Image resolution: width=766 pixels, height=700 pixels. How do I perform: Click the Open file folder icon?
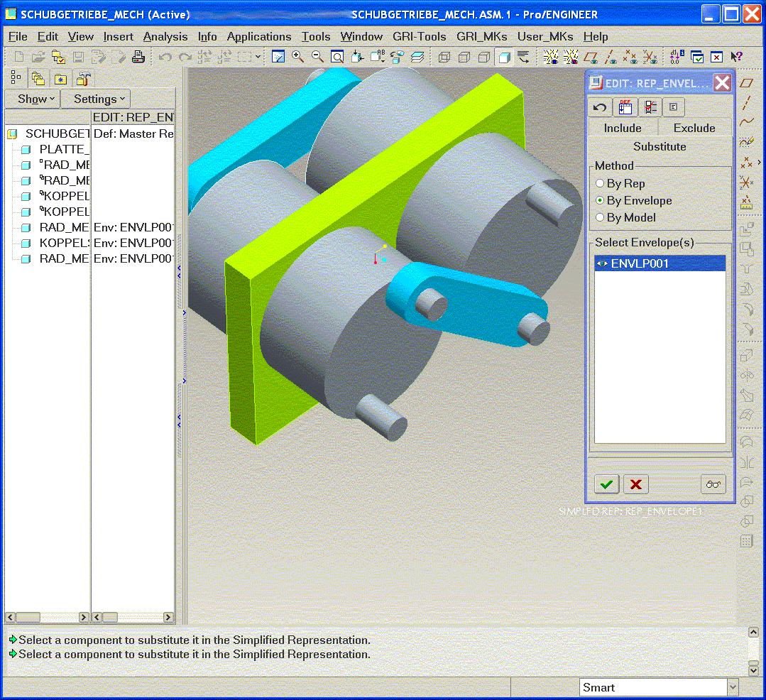click(38, 58)
